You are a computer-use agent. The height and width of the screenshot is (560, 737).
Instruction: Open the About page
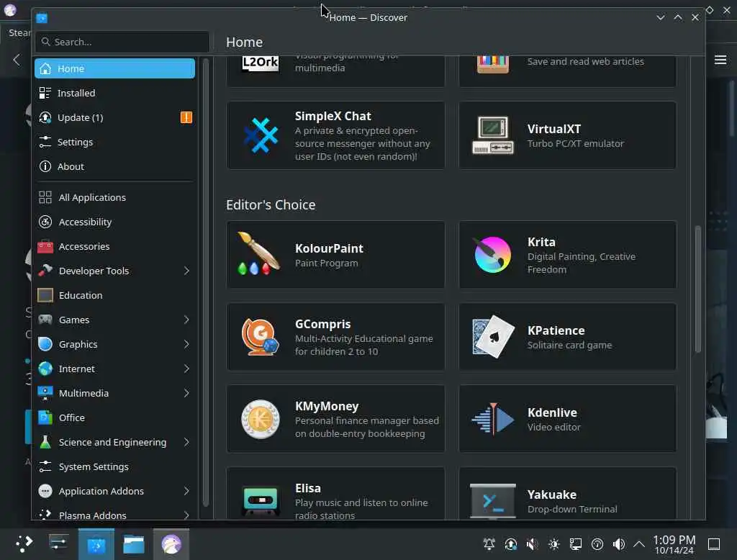(114, 166)
